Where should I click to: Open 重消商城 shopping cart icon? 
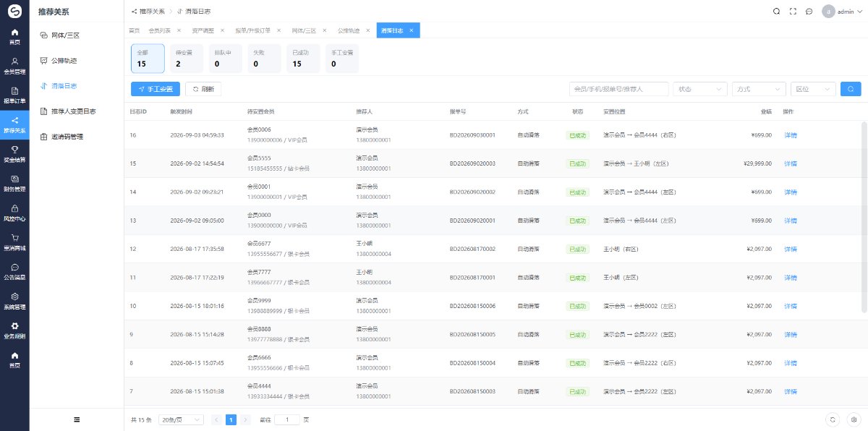[x=14, y=242]
